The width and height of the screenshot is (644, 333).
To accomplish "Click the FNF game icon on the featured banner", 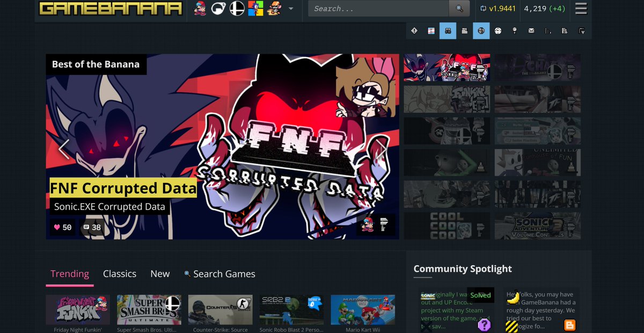I will pos(368,225).
